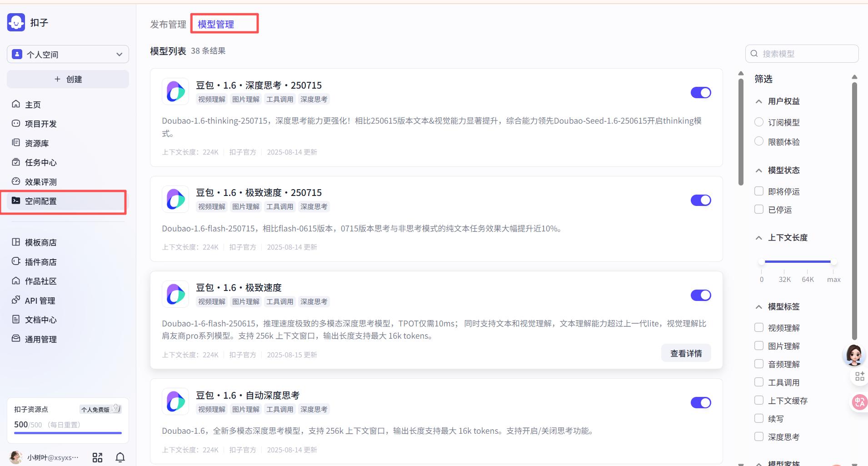The height and width of the screenshot is (466, 868).
Task: Select 效果评测 in the sidebar
Action: click(x=41, y=181)
